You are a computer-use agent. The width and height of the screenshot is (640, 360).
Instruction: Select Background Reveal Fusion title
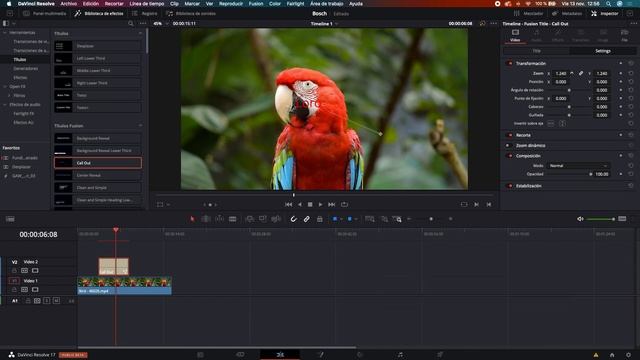pyautogui.click(x=98, y=138)
